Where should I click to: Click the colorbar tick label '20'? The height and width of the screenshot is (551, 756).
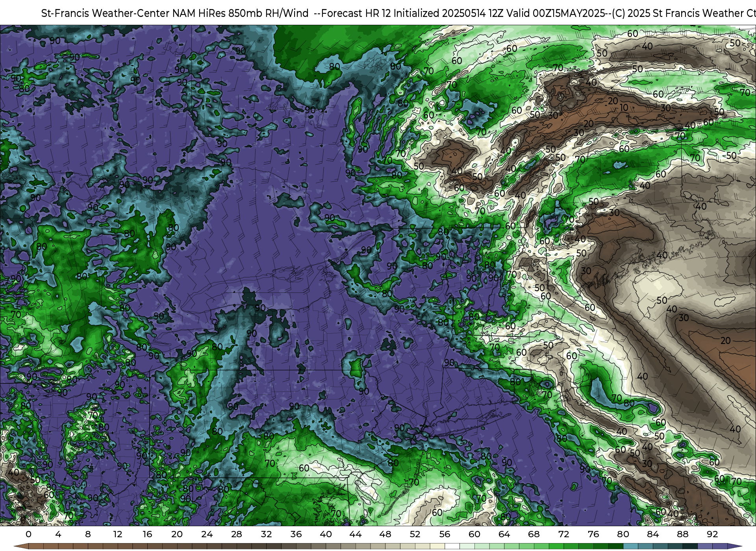pyautogui.click(x=177, y=534)
